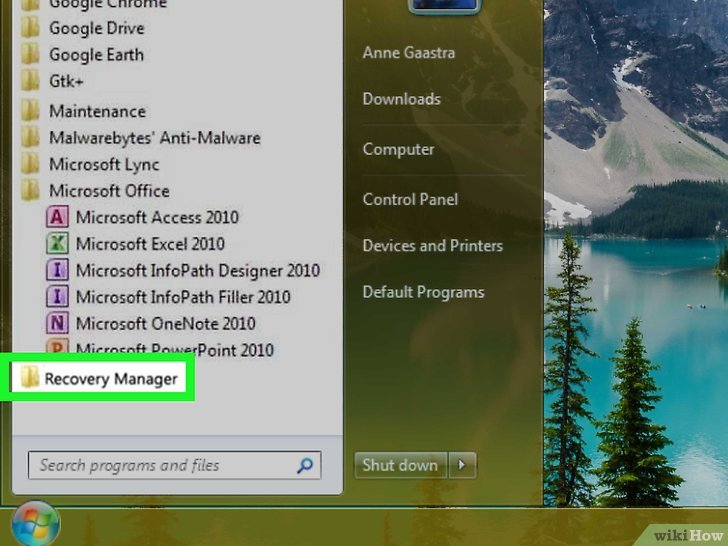
Task: Open Microsoft InfoPath Designer 2010
Action: pos(183,270)
